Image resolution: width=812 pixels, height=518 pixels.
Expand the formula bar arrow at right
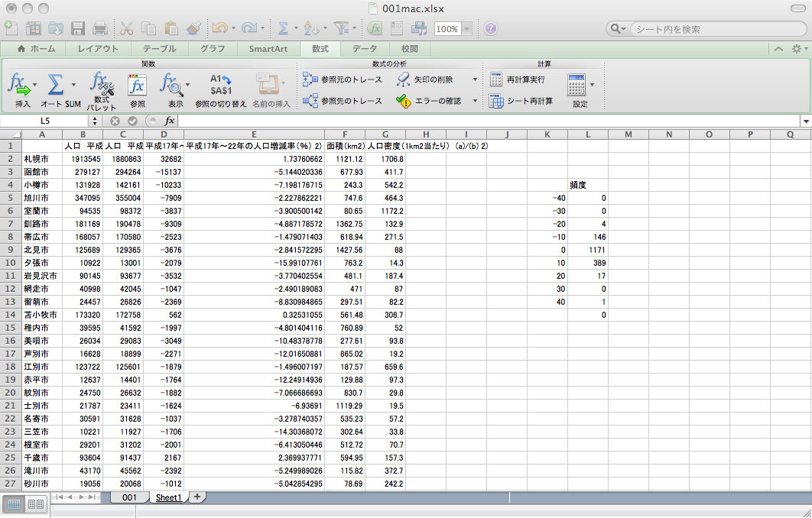coord(806,121)
